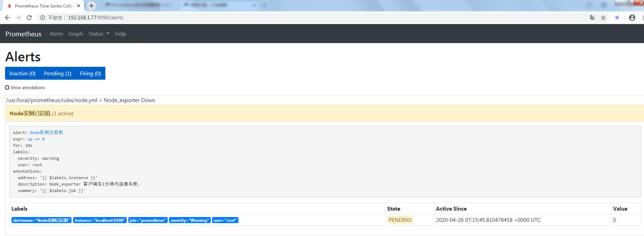
Task: Click the alertname="Node实例已宕机" label badge
Action: 42,220
